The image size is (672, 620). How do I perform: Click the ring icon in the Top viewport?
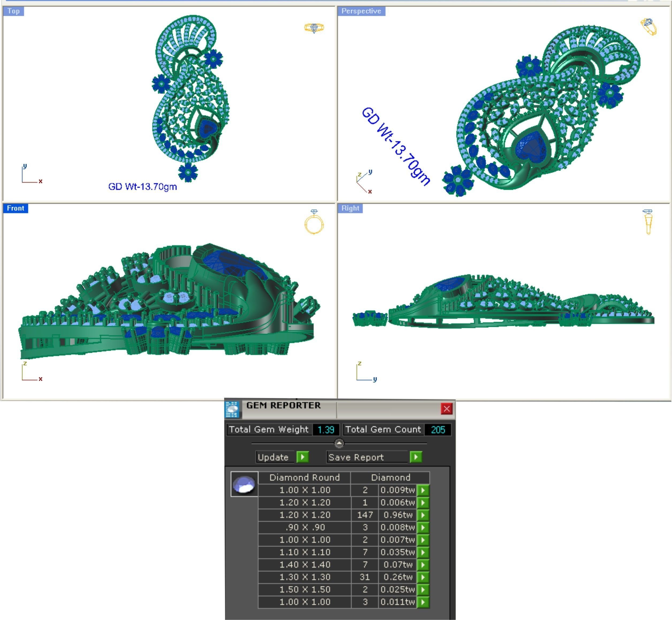[x=314, y=28]
